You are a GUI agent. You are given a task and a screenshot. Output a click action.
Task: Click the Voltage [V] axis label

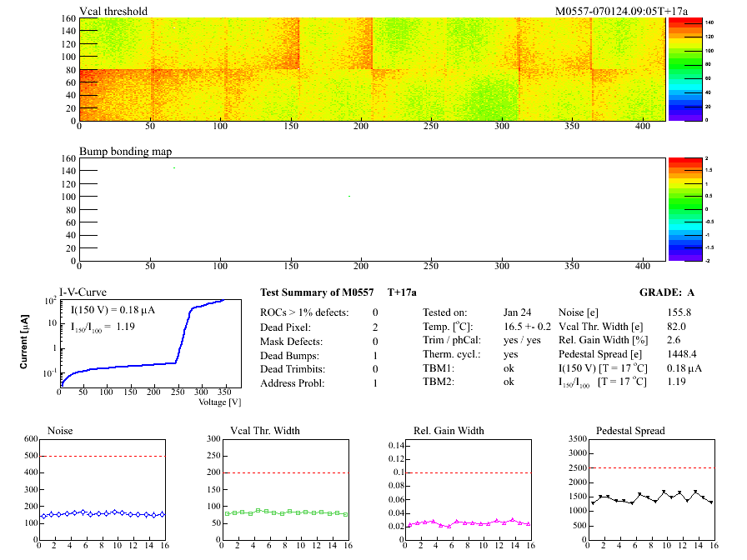tap(219, 402)
